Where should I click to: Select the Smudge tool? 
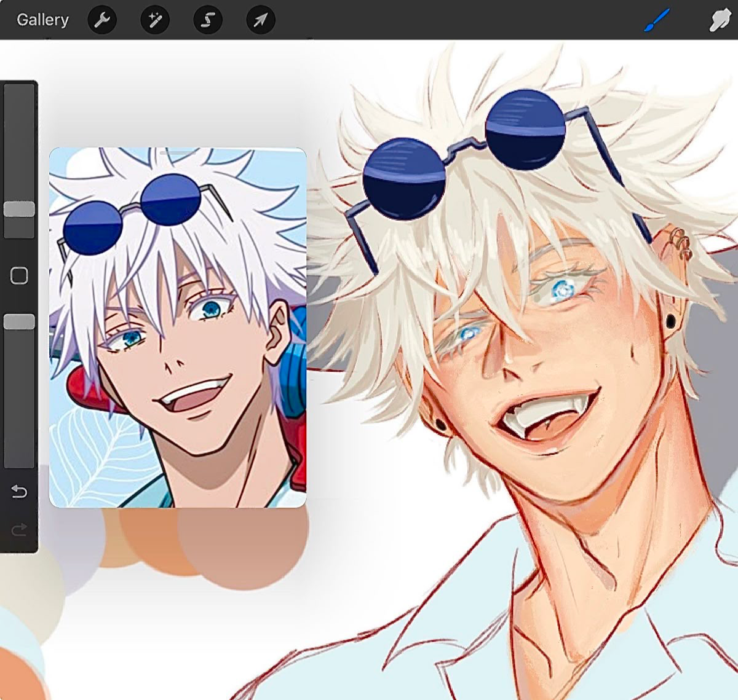[720, 20]
